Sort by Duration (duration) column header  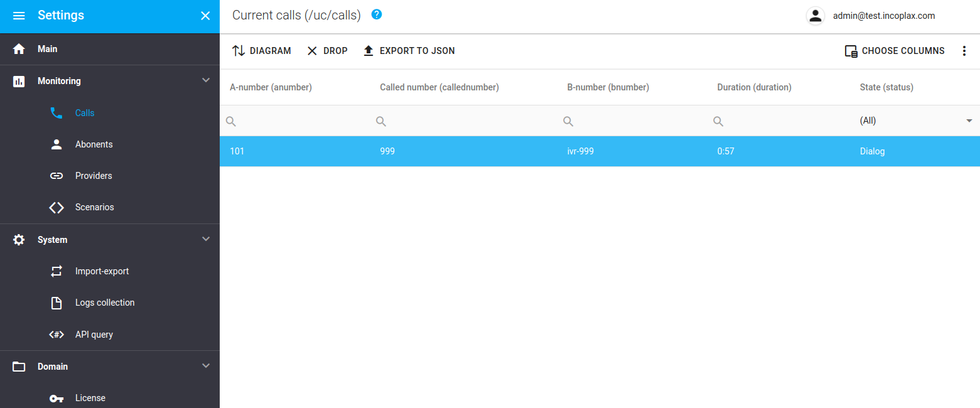[x=754, y=87]
